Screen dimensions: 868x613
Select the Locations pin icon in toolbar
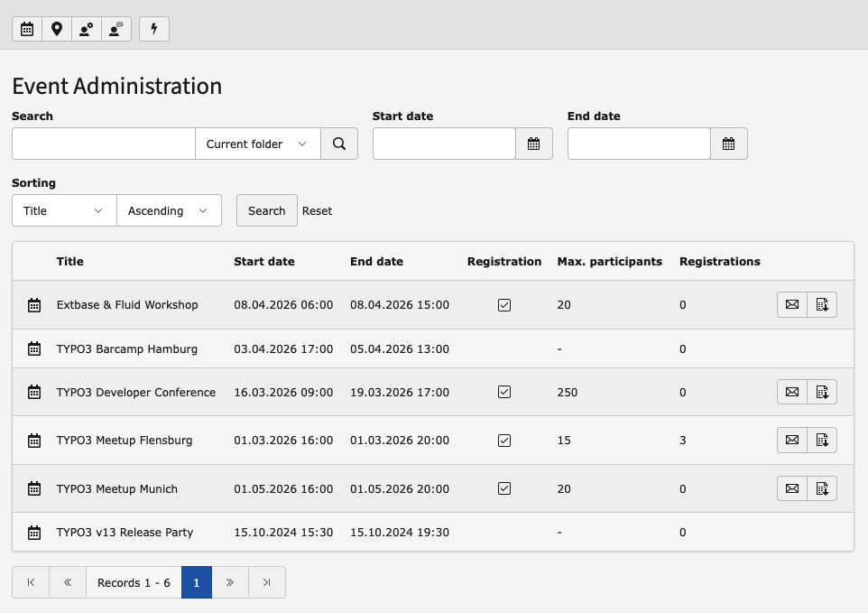click(x=56, y=28)
